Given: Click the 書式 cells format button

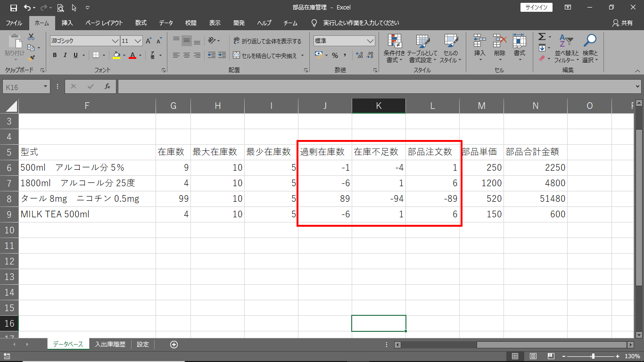Looking at the screenshot, I should [520, 49].
